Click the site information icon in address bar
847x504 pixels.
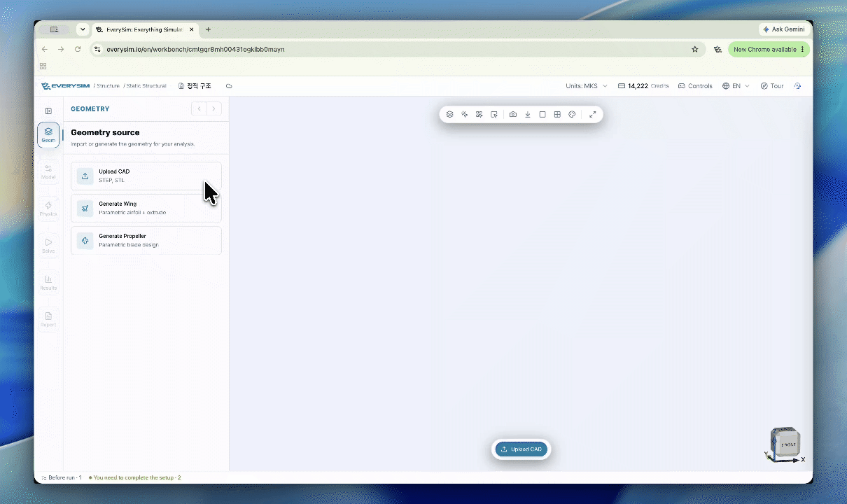[x=99, y=50]
